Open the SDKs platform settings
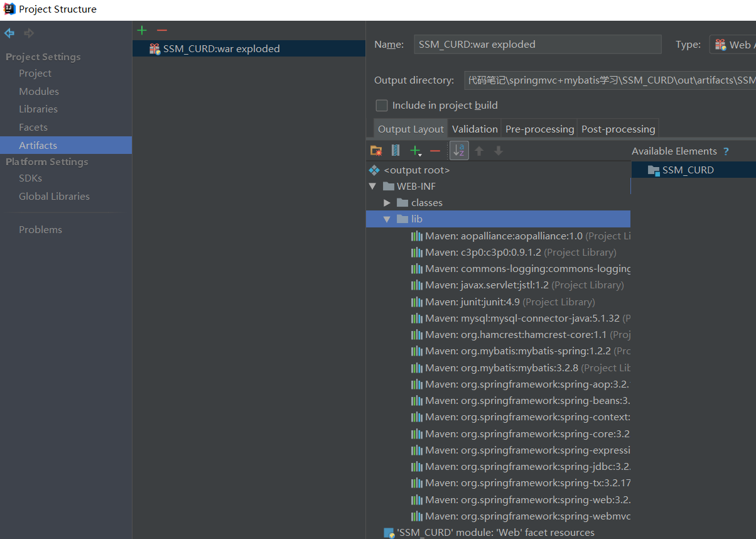This screenshot has width=756, height=539. (30, 178)
